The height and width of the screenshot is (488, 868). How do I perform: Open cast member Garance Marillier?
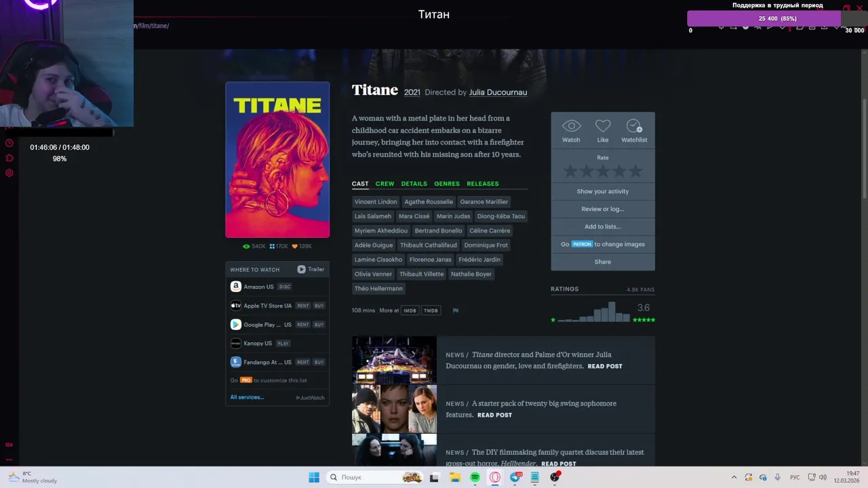[x=484, y=202]
